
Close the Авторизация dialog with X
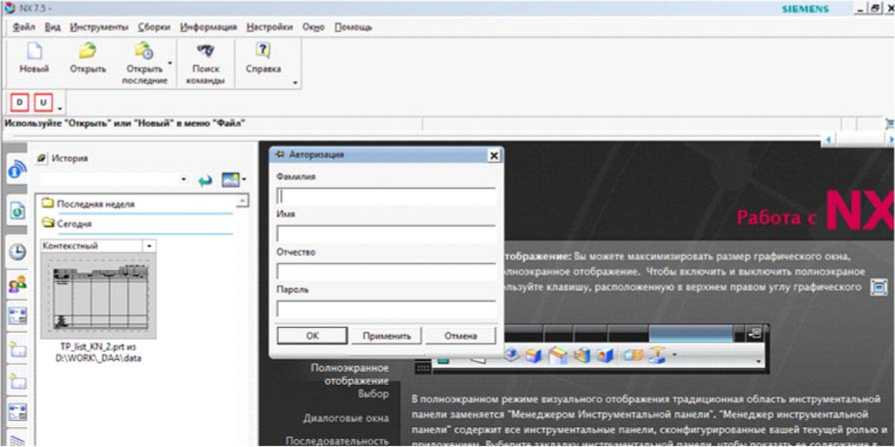pos(494,155)
